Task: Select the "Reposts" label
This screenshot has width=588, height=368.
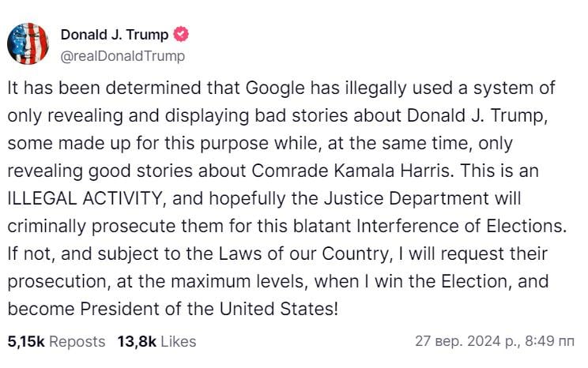Action: coord(78,341)
